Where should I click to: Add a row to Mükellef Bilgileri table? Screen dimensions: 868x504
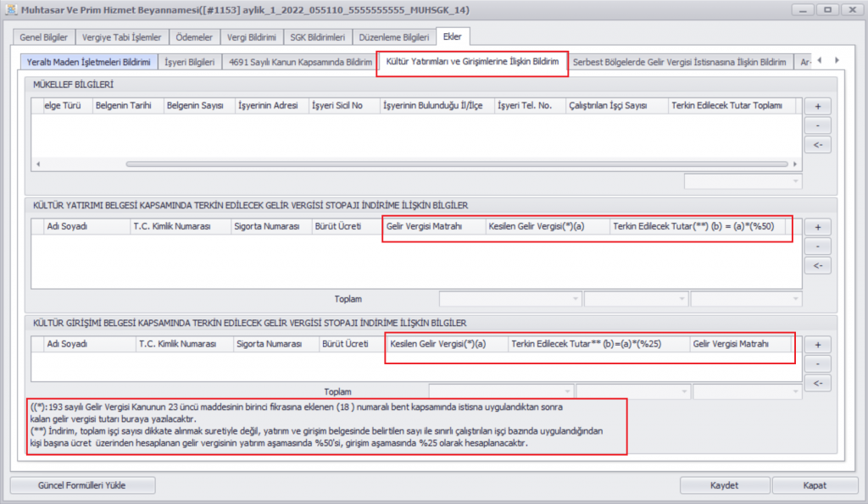(817, 107)
